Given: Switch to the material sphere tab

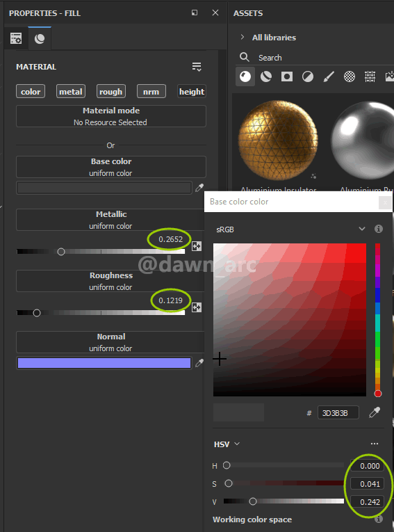Looking at the screenshot, I should (x=40, y=39).
